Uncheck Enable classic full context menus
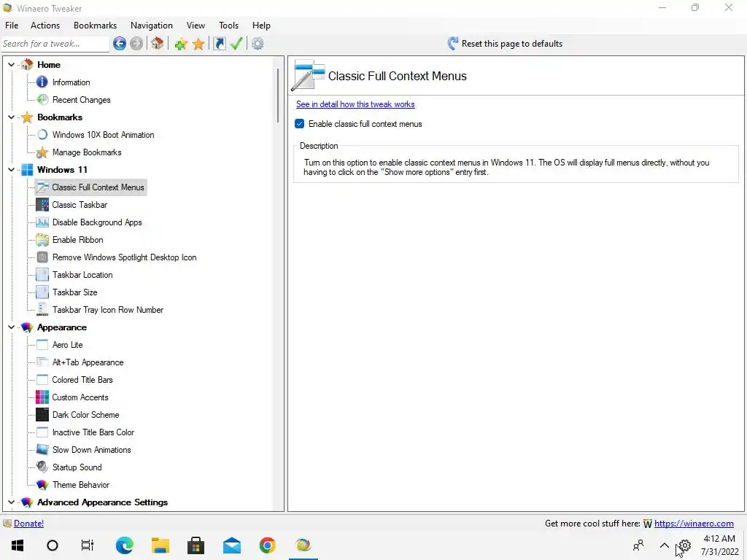Screen dimensions: 747x560 299,124
